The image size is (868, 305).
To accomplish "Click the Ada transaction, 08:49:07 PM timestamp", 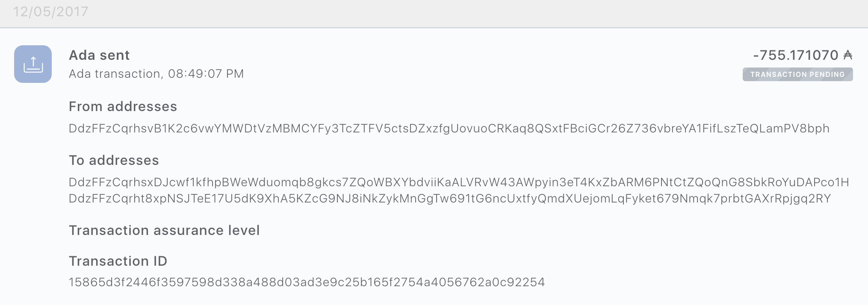I will coord(156,74).
